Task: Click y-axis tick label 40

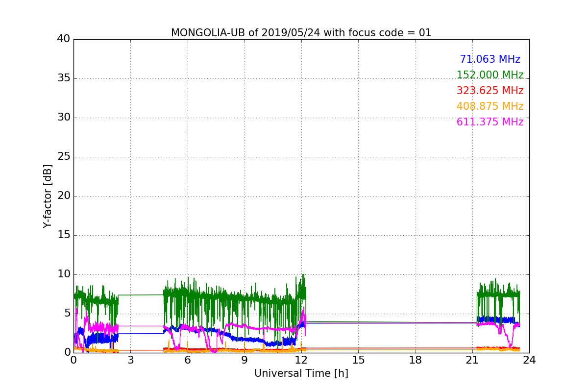Action: coord(64,39)
